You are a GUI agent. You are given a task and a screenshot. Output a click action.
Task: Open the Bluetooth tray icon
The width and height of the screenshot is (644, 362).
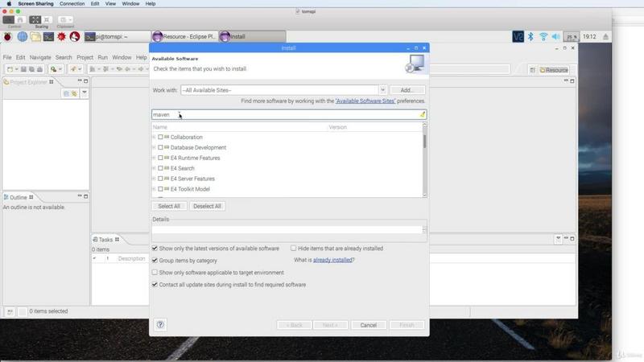click(x=530, y=36)
